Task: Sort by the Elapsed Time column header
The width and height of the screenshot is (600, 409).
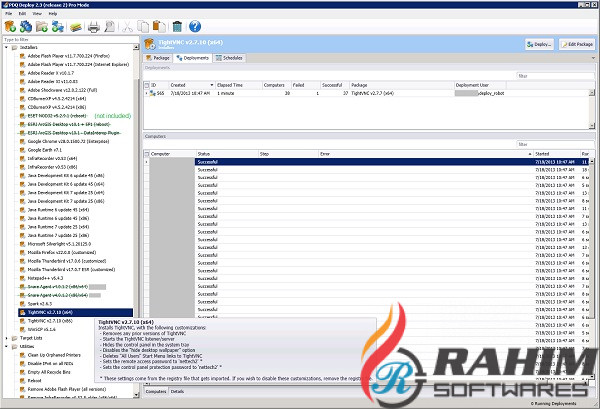Action: coord(238,85)
